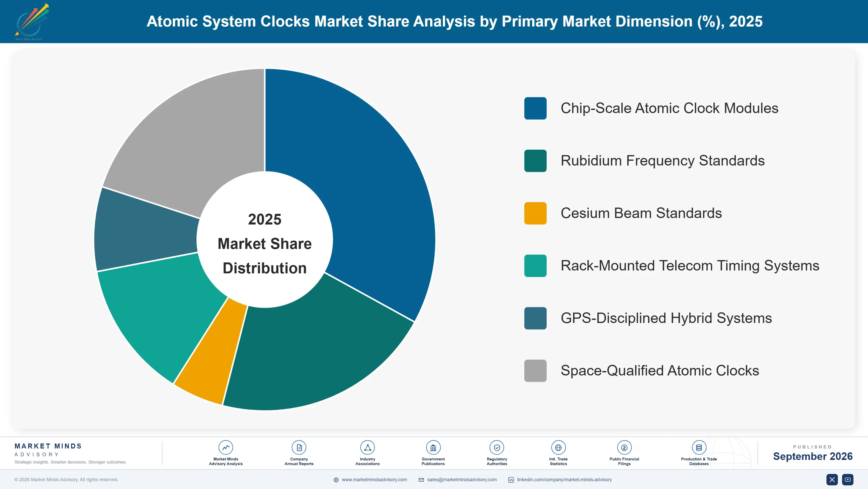Open the YouTube icon in the footer
This screenshot has width=868, height=489.
tap(848, 480)
